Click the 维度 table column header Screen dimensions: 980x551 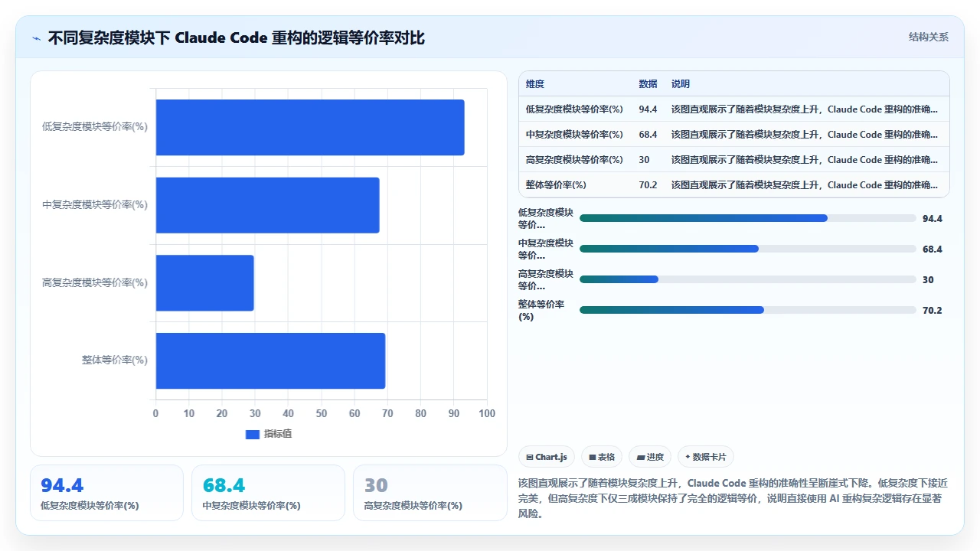[535, 84]
